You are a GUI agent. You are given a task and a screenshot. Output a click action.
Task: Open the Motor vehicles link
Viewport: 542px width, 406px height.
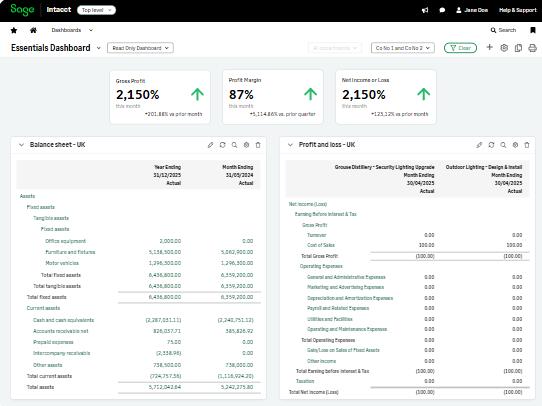click(x=62, y=263)
